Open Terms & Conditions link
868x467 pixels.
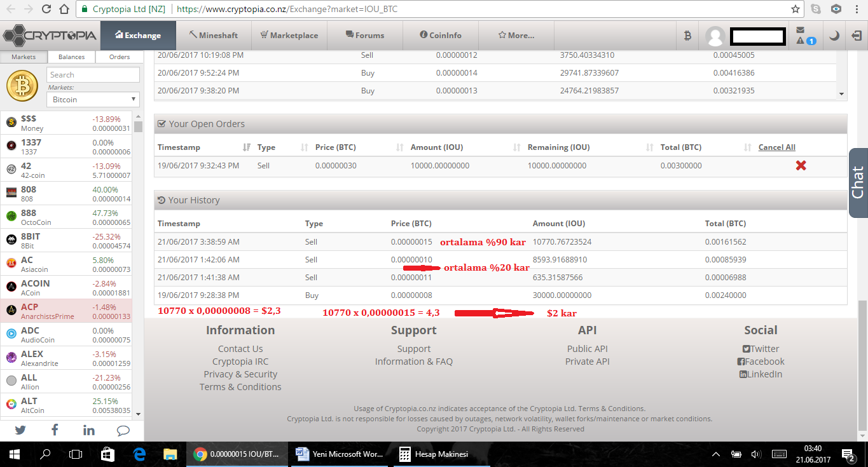coord(240,387)
